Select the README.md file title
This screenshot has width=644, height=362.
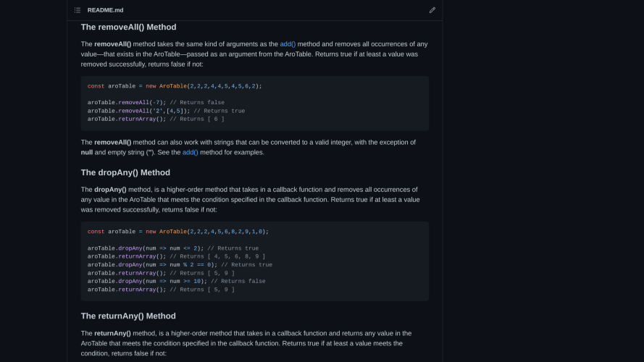tap(105, 10)
